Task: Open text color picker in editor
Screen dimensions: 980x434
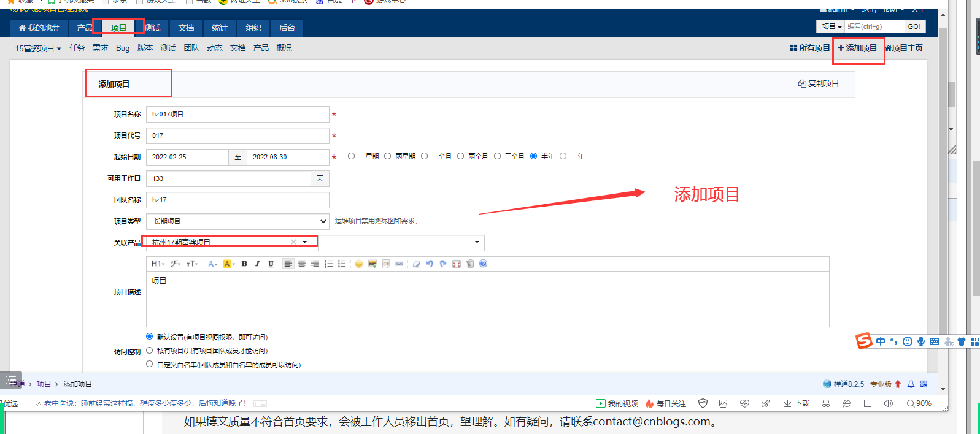Action: point(212,264)
